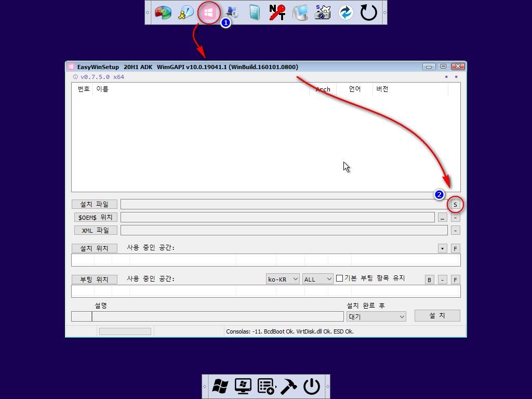532x399 pixels.
Task: Click the small box left of description field
Action: coord(82,316)
